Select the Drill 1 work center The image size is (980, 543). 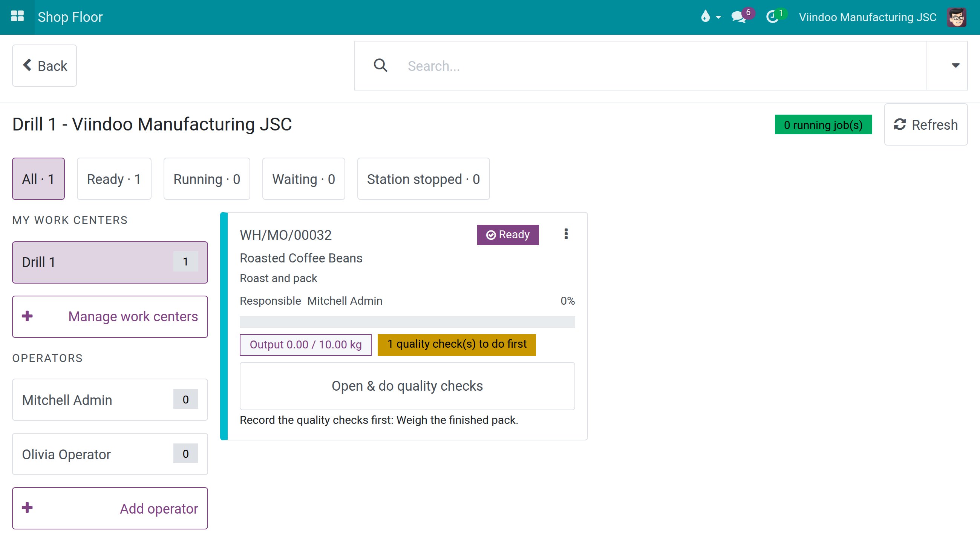pos(110,262)
